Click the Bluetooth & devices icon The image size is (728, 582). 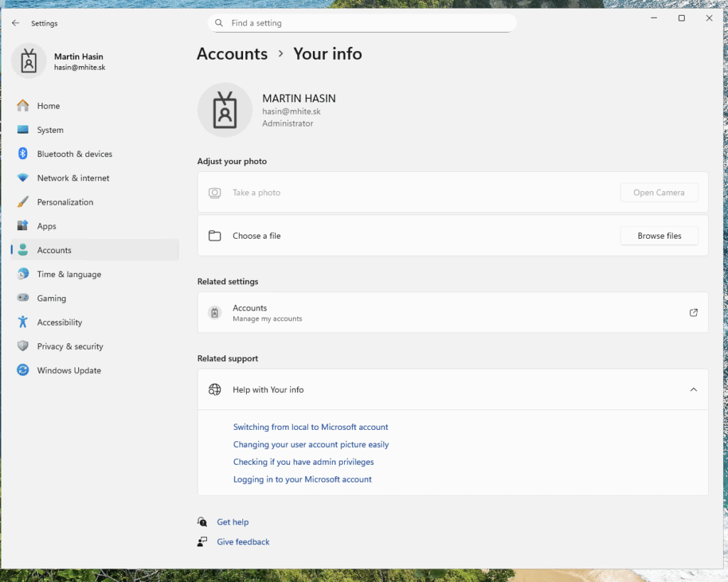(23, 154)
